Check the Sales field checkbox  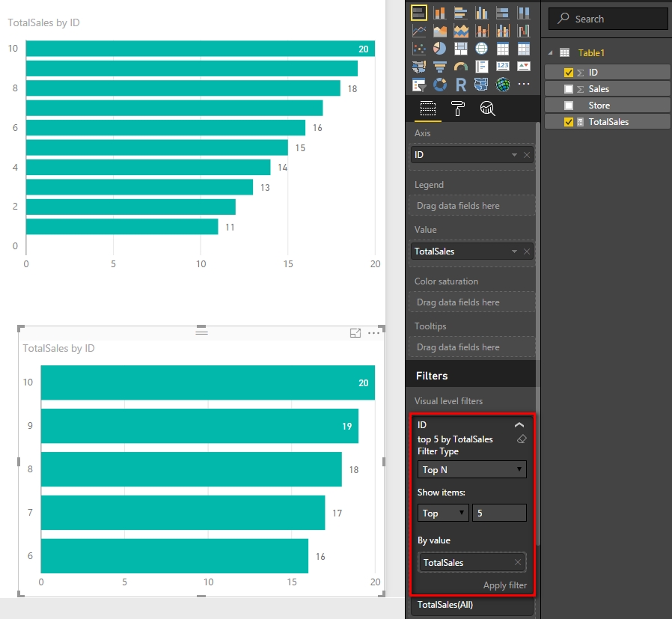tap(569, 89)
